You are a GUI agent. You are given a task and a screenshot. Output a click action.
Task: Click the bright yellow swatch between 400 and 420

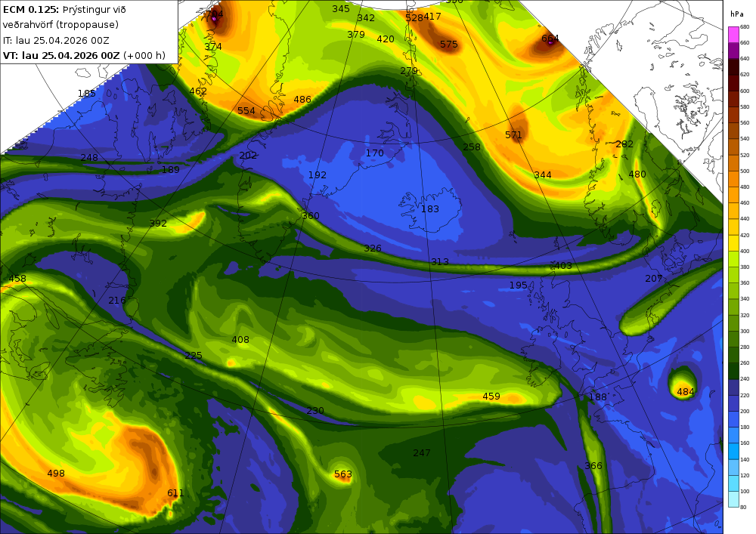(x=733, y=243)
